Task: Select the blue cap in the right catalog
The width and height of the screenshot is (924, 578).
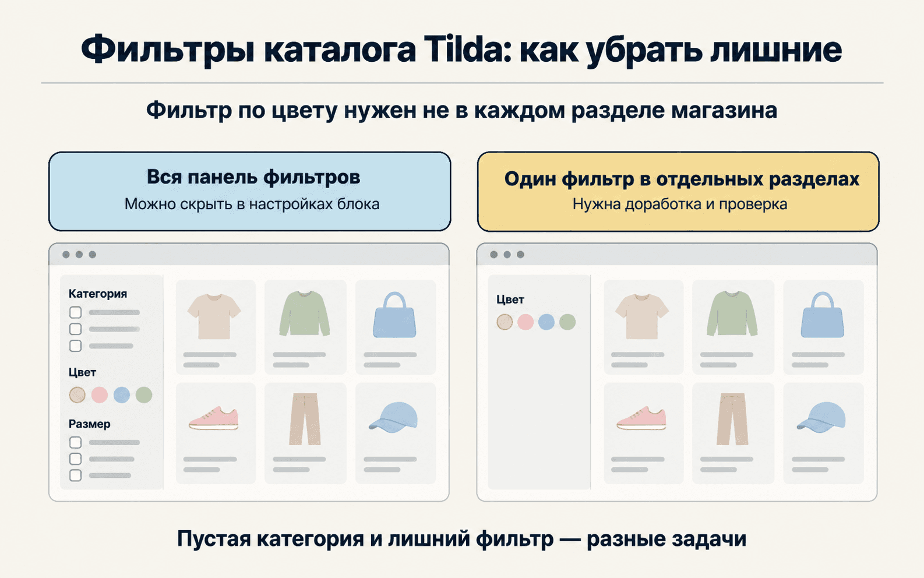Action: tap(821, 417)
